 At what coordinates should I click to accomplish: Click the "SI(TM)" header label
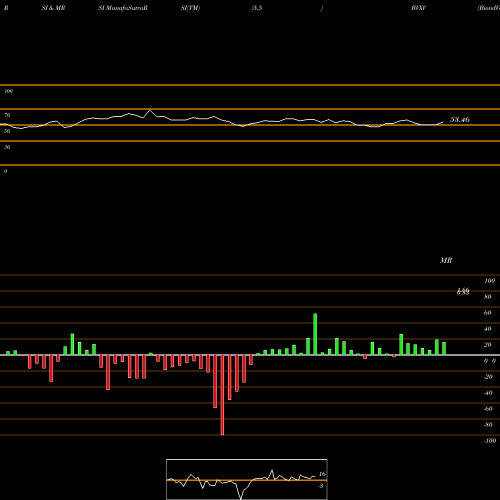click(190, 8)
